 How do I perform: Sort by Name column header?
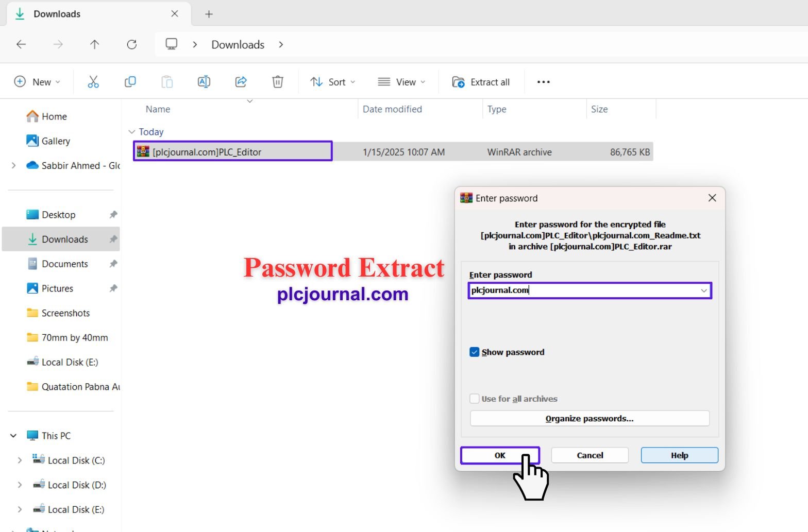point(158,109)
